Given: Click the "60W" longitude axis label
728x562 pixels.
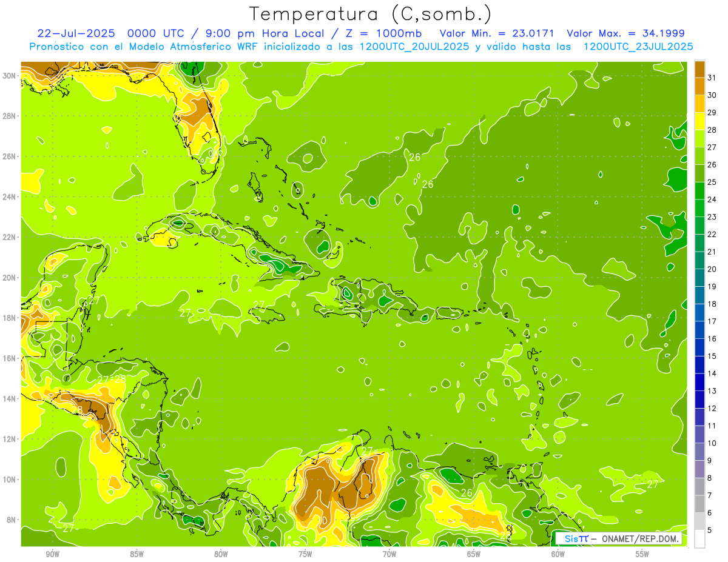Looking at the screenshot, I should [x=558, y=554].
